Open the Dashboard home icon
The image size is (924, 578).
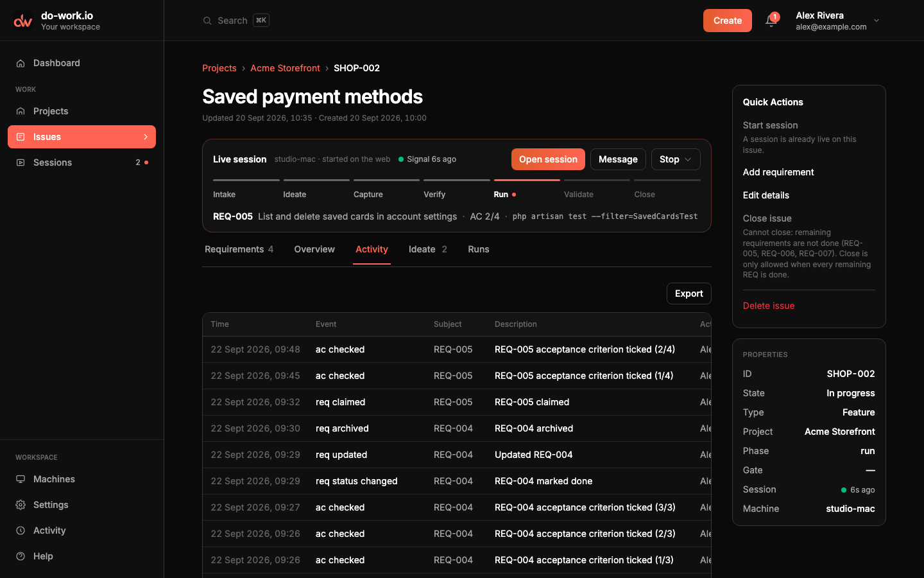(21, 63)
